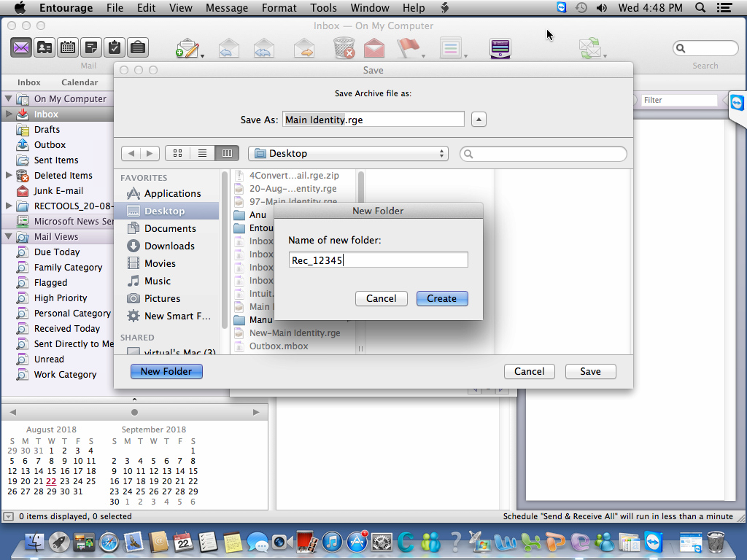Open the Format menu
The image size is (747, 560).
pos(279,7)
